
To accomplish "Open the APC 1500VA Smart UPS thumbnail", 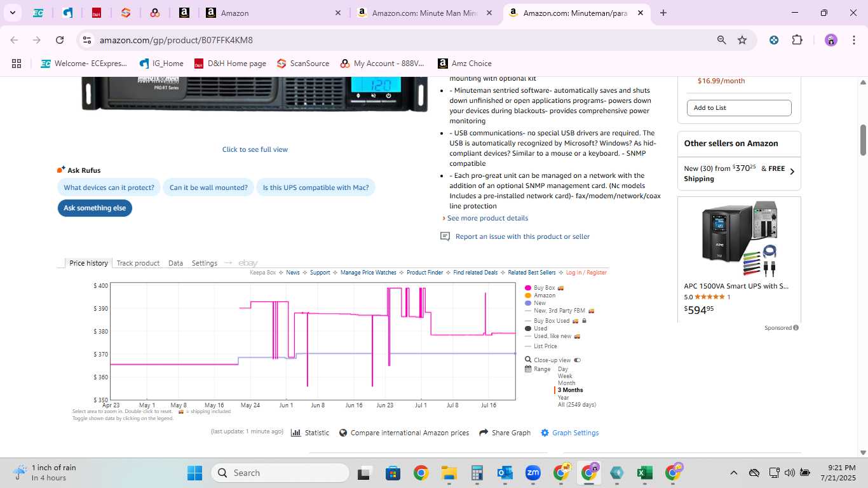I will 739,239.
